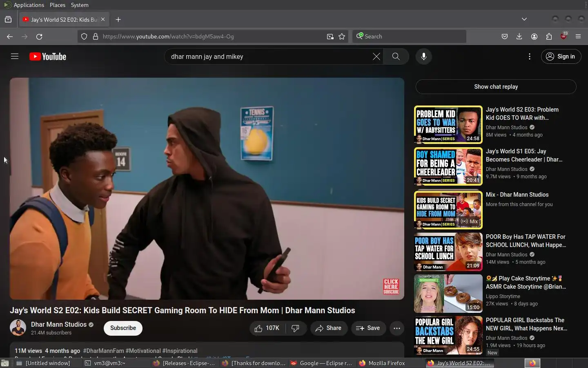The height and width of the screenshot is (368, 588).
Task: Open the System menu
Action: [x=80, y=5]
